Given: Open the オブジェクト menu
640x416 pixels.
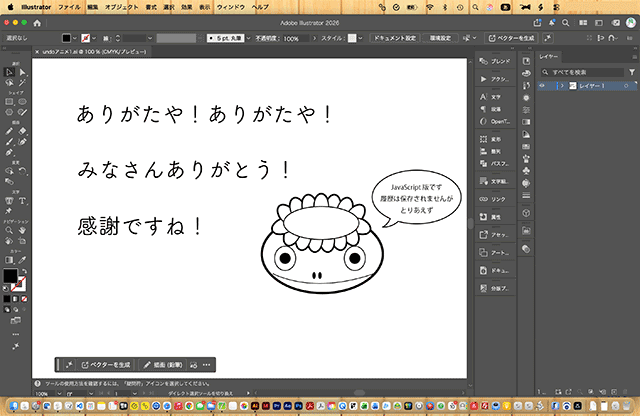Looking at the screenshot, I should pos(122,7).
